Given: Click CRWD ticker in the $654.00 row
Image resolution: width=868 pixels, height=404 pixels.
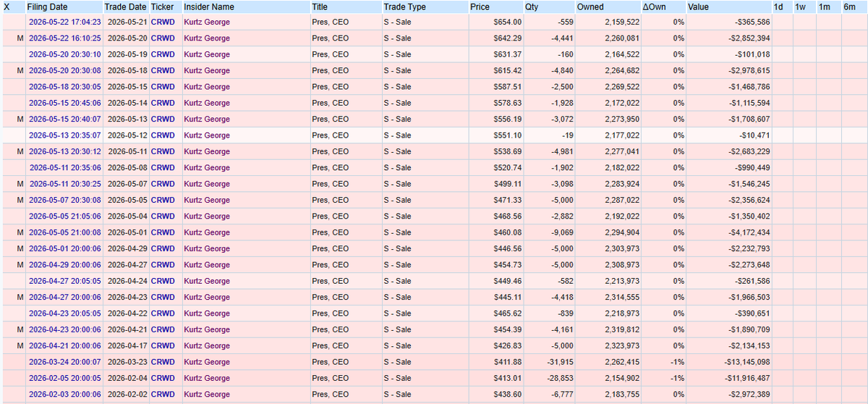Looking at the screenshot, I should coord(163,22).
